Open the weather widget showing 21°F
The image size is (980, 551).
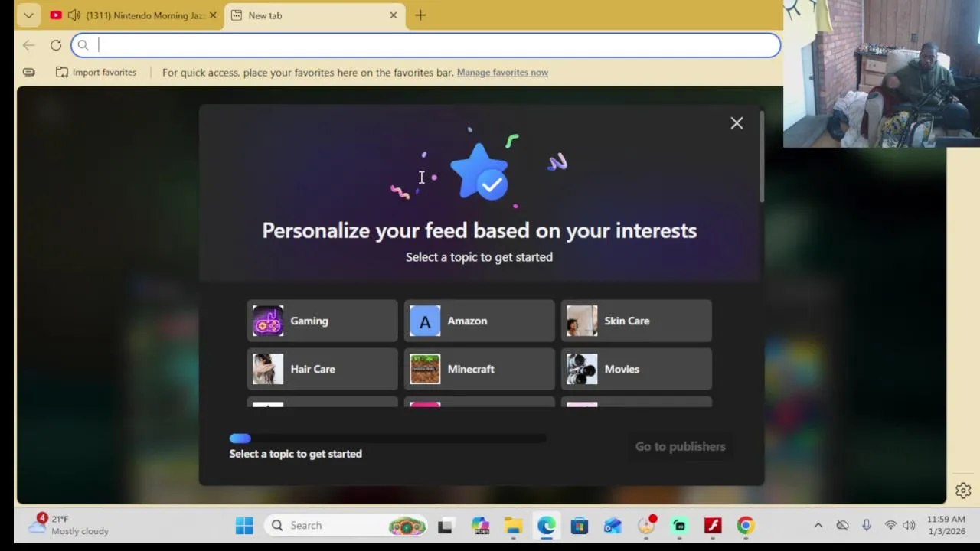pyautogui.click(x=69, y=525)
